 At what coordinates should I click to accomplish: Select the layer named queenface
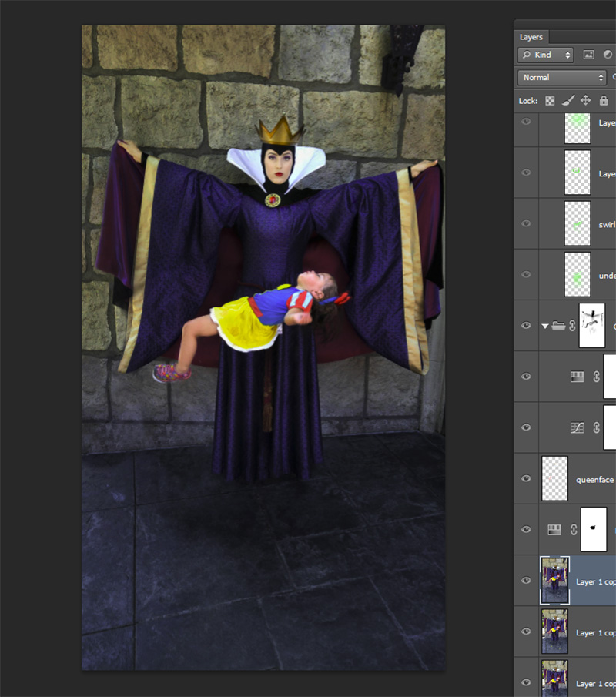[x=594, y=480]
